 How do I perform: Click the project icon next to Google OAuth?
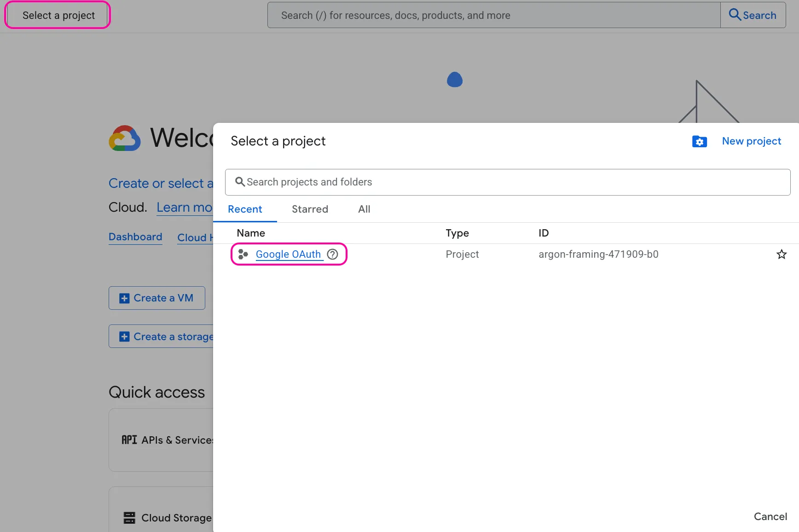(x=243, y=254)
